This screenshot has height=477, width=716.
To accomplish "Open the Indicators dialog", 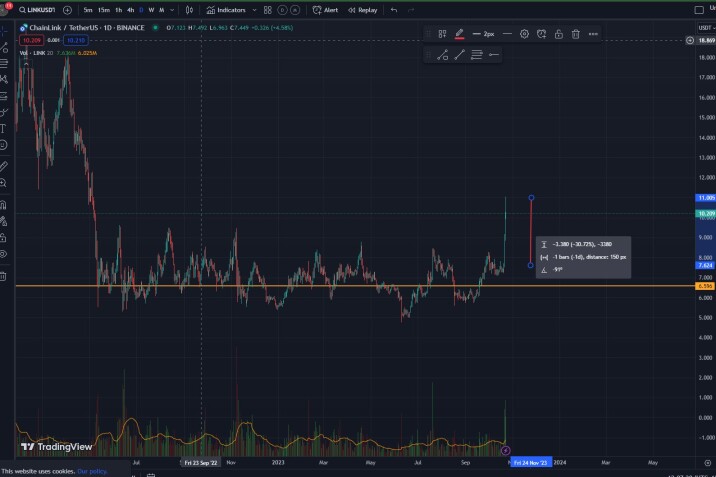I will 226,10.
